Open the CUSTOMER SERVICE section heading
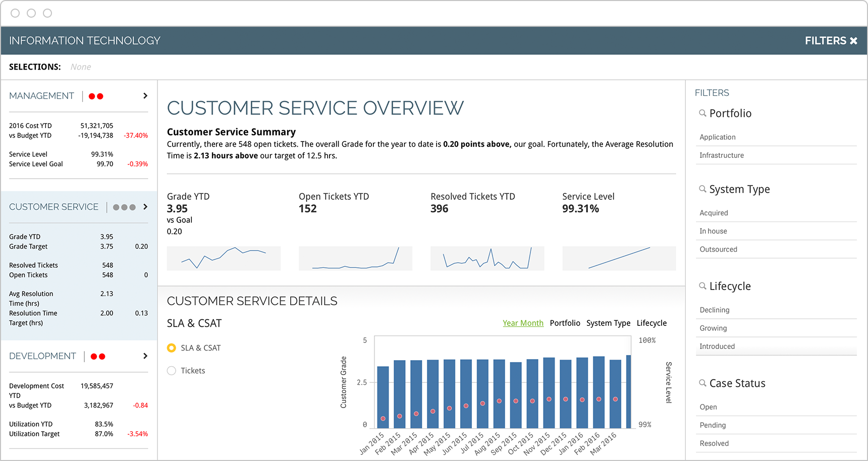868x461 pixels. 53,207
